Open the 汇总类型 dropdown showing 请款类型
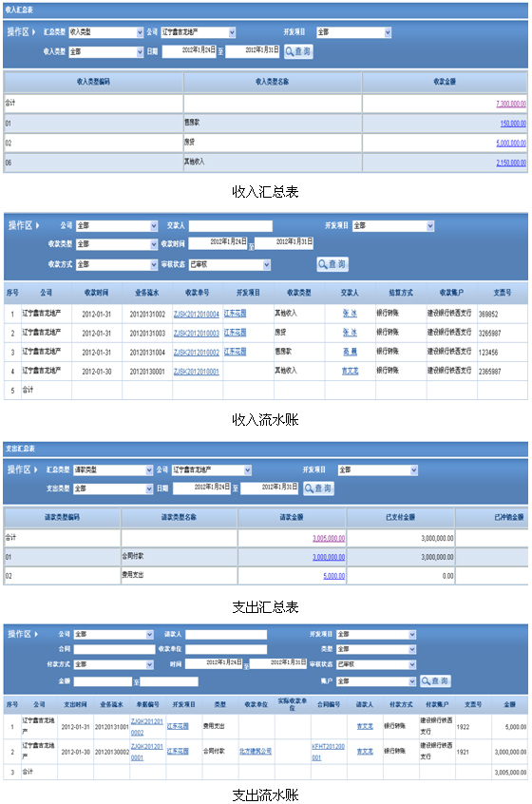Viewport: 532px width, 804px height. click(113, 469)
